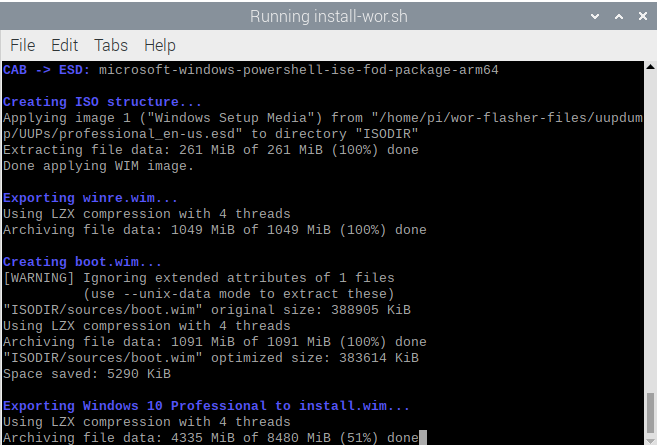Viewport: 657px width, 447px height.
Task: Click the 'Creating ISO structure...' heading
Action: [x=102, y=102]
